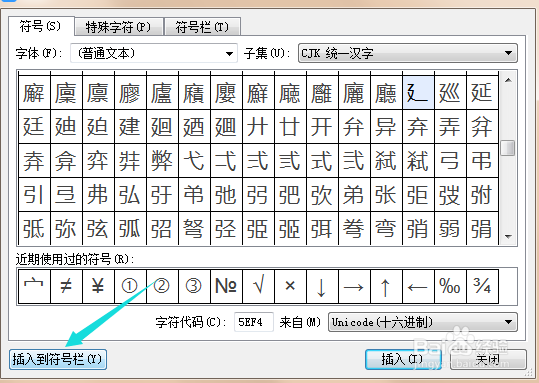The image size is (539, 383).
Task: Select the recent right arrow →
Action: [x=354, y=286]
